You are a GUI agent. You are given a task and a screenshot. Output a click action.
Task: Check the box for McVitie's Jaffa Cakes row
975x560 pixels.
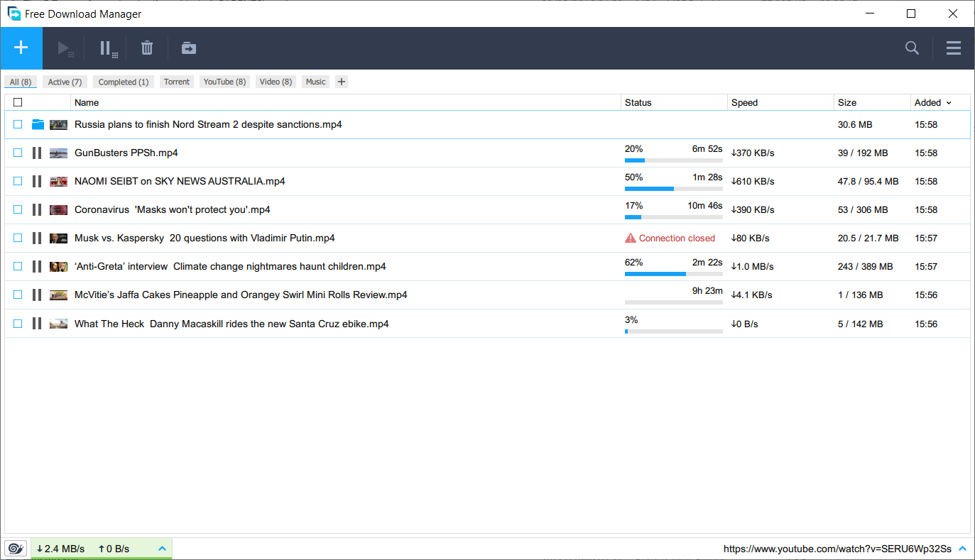point(18,295)
